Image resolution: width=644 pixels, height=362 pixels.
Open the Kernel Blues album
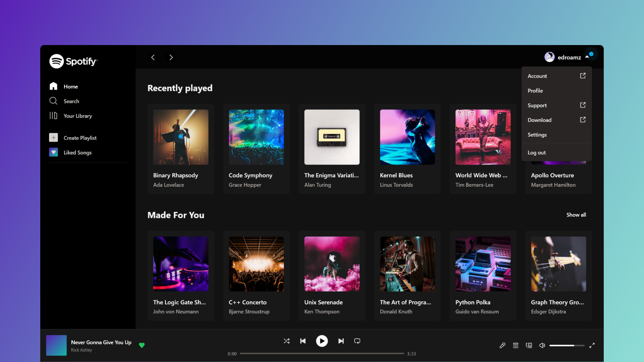pos(407,137)
